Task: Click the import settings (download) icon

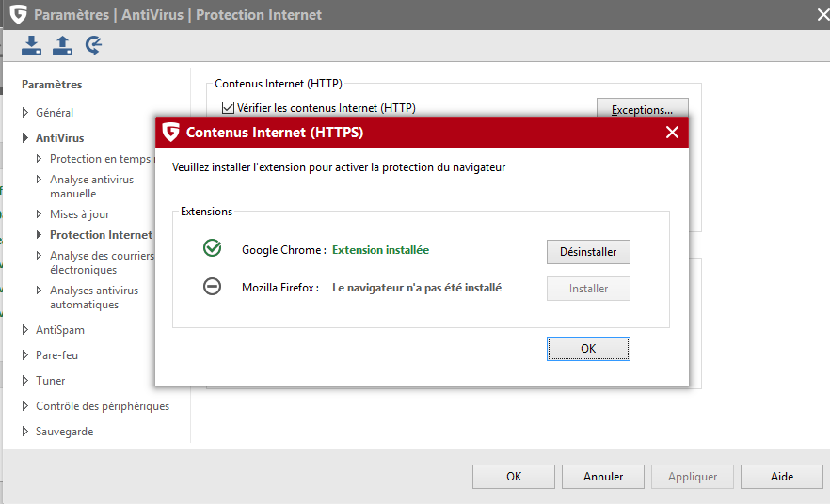Action: coord(32,45)
